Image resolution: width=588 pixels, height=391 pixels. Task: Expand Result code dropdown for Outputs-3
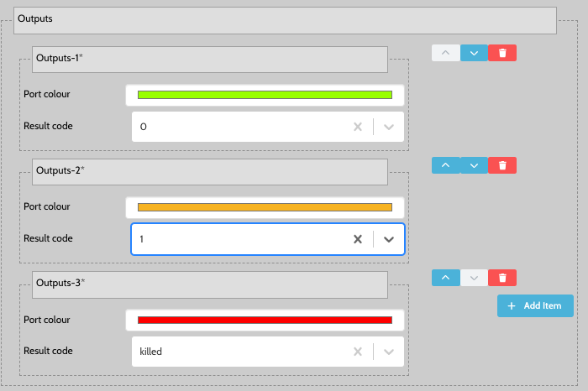coord(389,352)
